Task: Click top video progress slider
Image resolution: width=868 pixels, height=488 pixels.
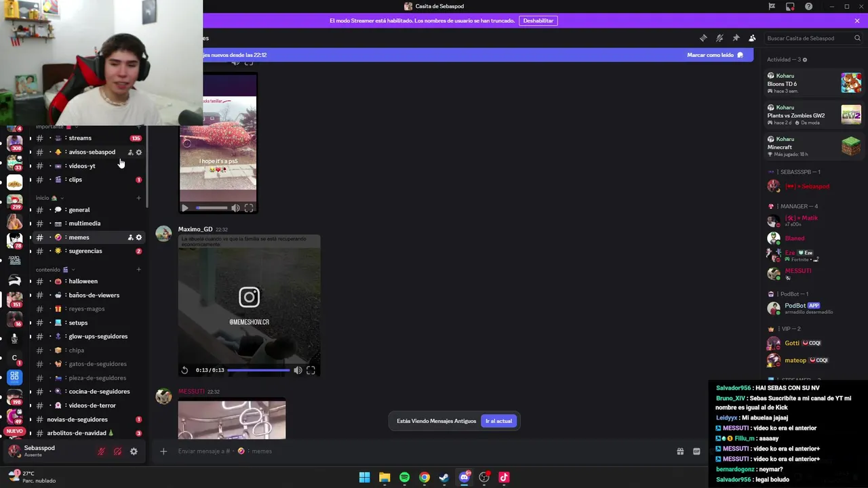Action: [212, 208]
